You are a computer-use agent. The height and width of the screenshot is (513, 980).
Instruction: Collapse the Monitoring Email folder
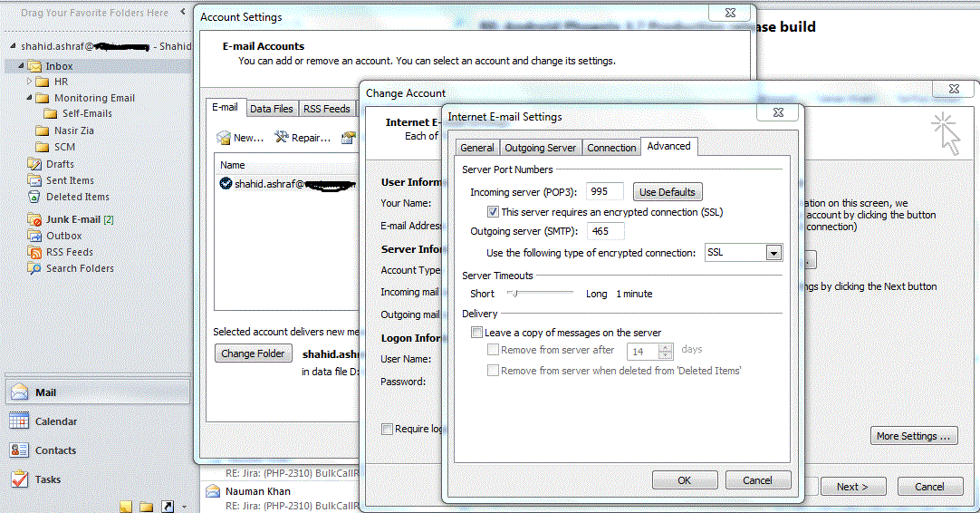[29, 98]
